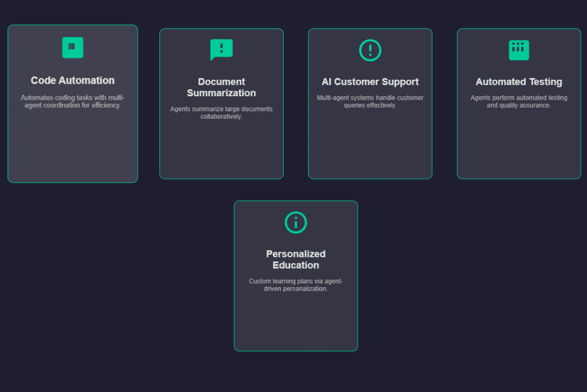Click the Code Automation title text

point(72,80)
